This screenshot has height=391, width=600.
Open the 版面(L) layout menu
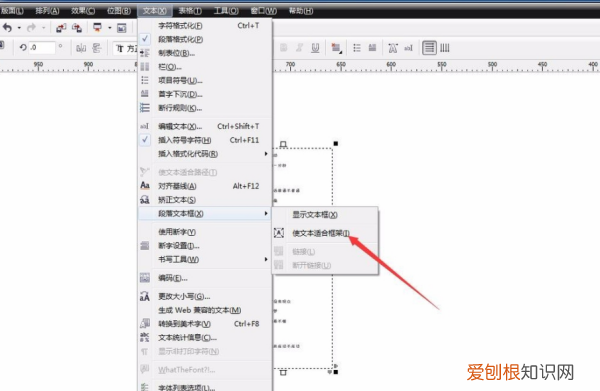pyautogui.click(x=12, y=11)
